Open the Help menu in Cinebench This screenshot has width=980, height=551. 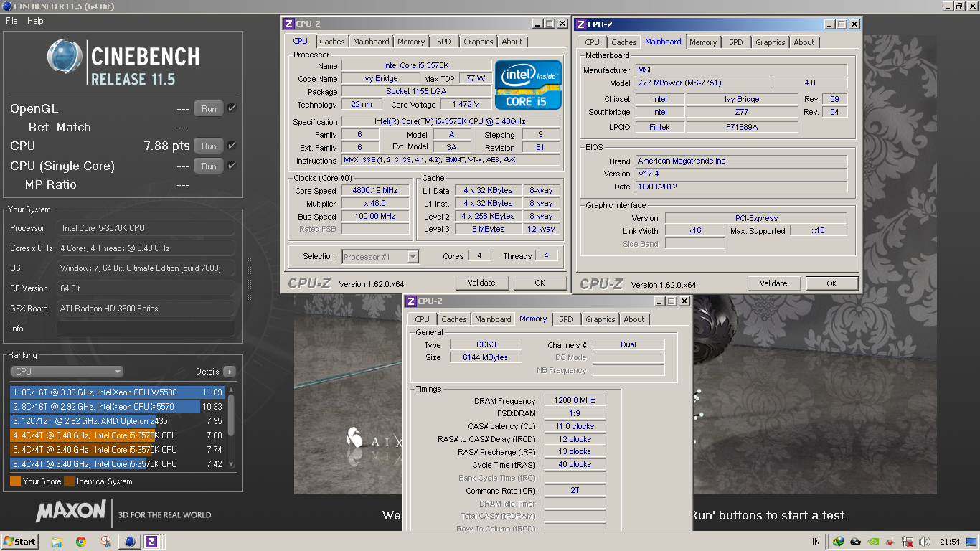tap(35, 21)
